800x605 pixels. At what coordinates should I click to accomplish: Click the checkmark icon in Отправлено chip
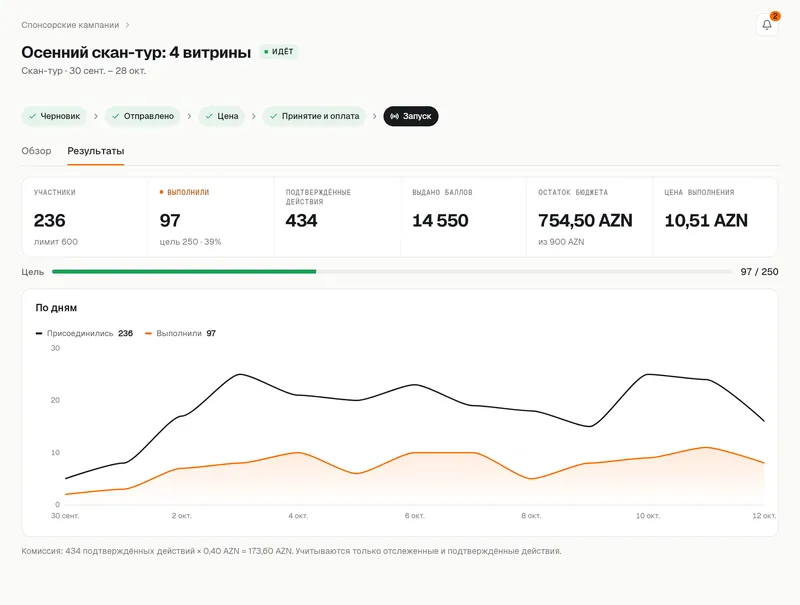tap(116, 116)
